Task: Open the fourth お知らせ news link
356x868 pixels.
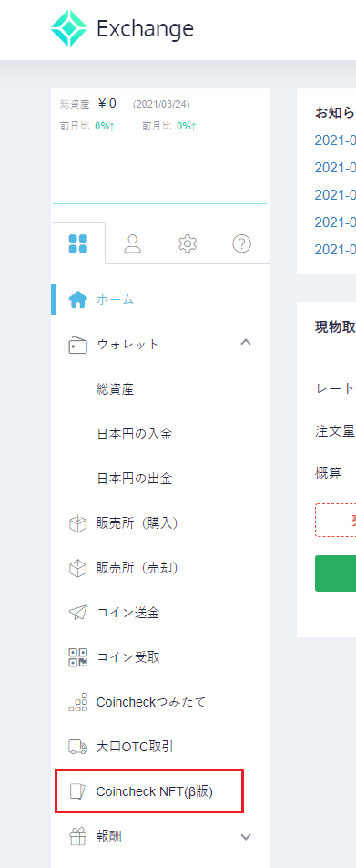Action: 335,222
